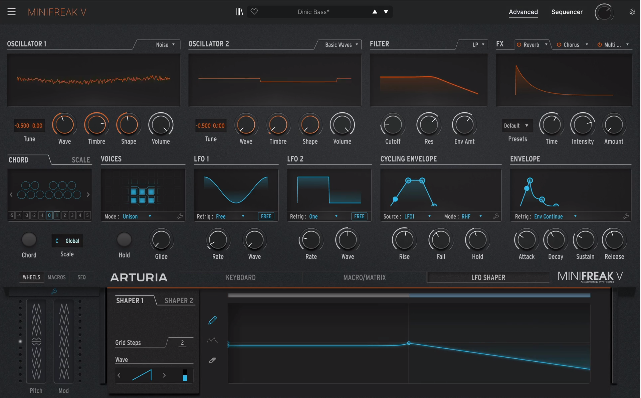The width and height of the screenshot is (641, 398).
Task: Click the Scale Global selector field
Action: pos(67,241)
